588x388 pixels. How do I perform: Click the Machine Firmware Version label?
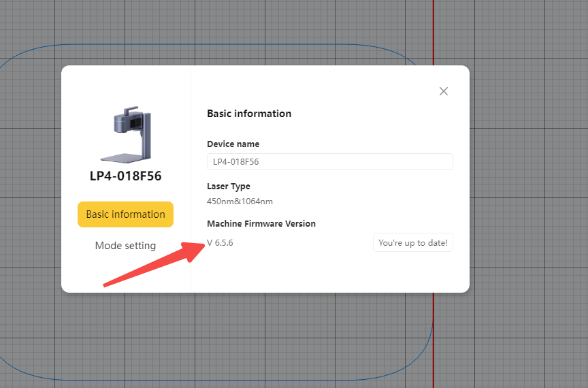click(261, 224)
